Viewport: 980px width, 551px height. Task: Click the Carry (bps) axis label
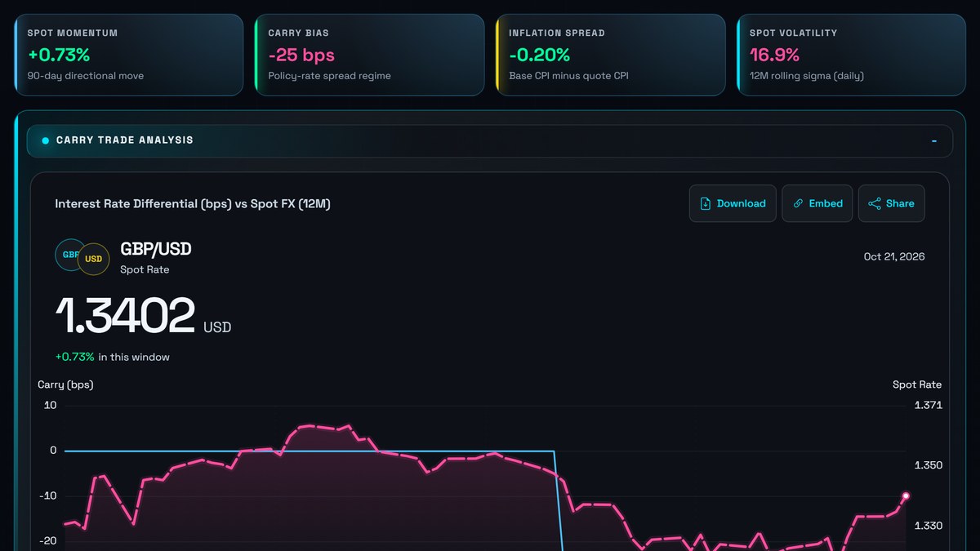(x=65, y=384)
